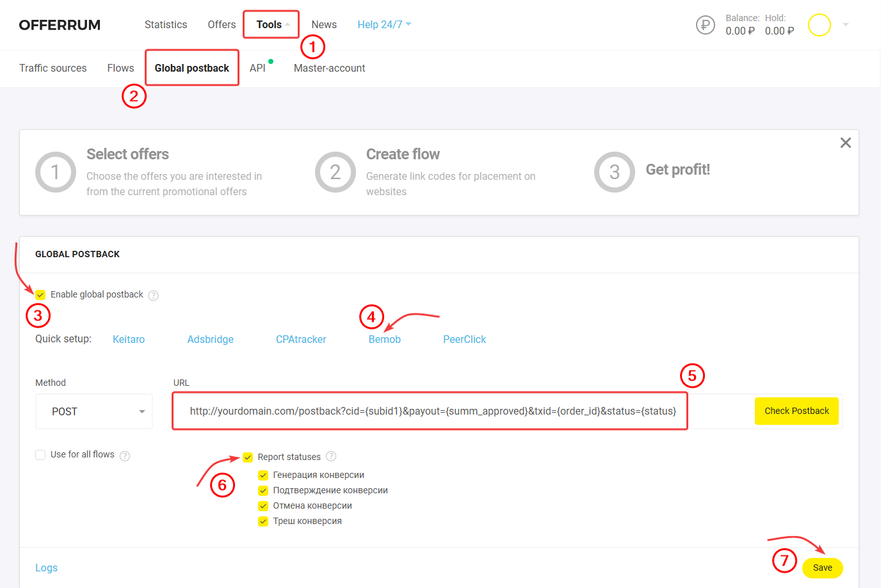Open the yellow user avatar circle
Image resolution: width=881 pixels, height=588 pixels.
coord(819,25)
